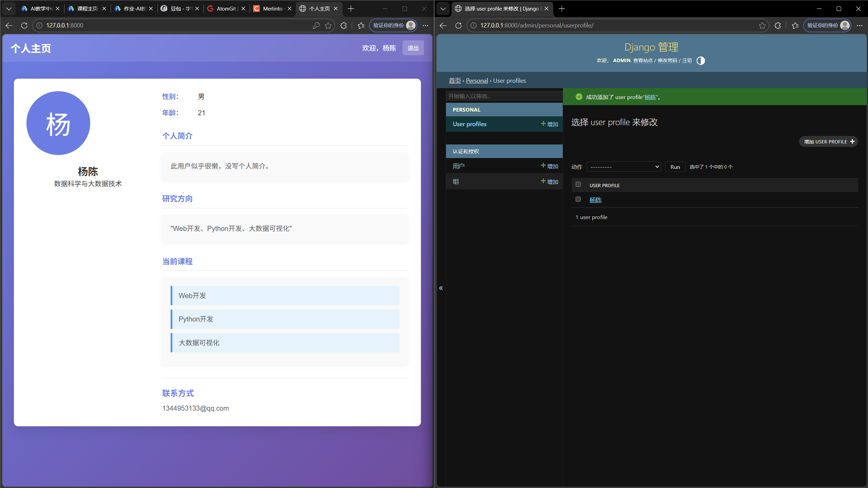Screen dimensions: 868x488
Task: Click the 退出 logout button
Action: coord(413,48)
